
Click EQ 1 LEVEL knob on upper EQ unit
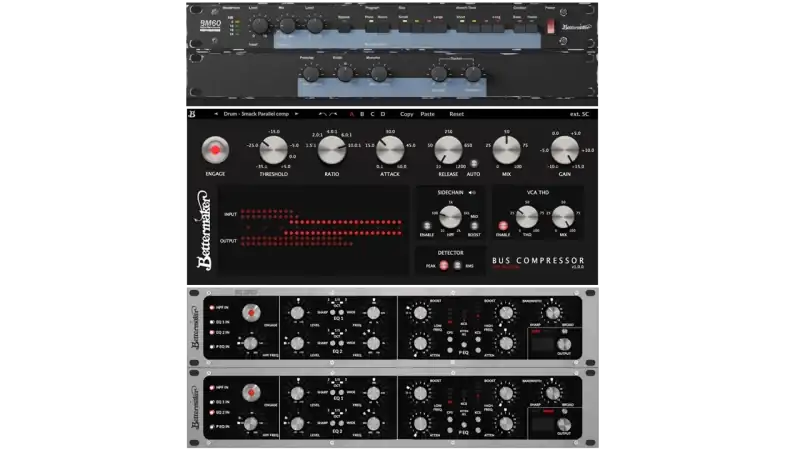click(x=297, y=313)
